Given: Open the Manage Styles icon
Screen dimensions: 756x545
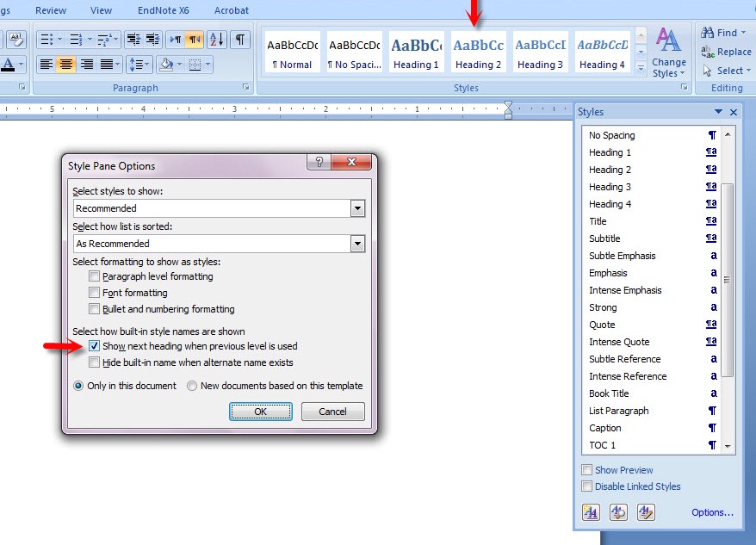Looking at the screenshot, I should pyautogui.click(x=646, y=512).
